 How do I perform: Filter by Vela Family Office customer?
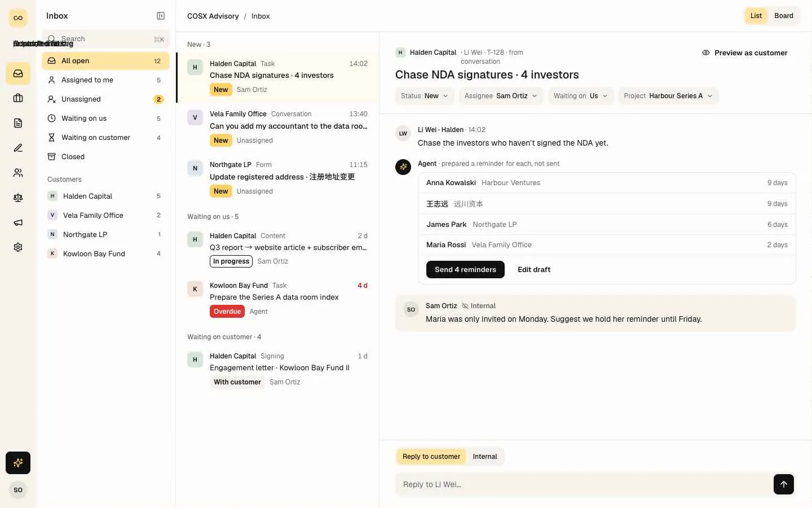tap(105, 216)
